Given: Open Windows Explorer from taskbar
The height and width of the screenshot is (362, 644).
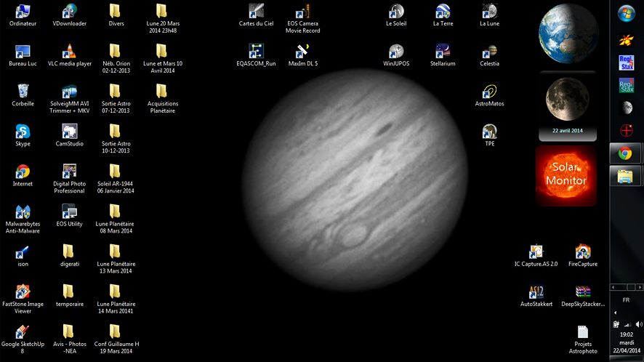Looking at the screenshot, I should (x=625, y=176).
